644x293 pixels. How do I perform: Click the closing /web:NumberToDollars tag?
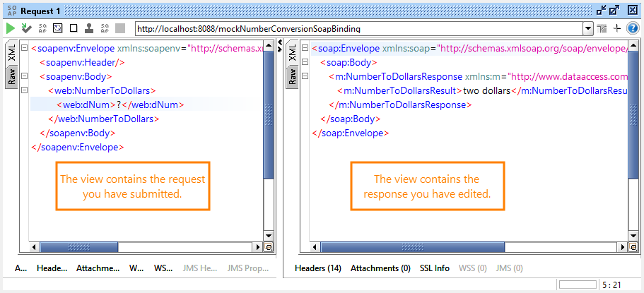(x=103, y=119)
